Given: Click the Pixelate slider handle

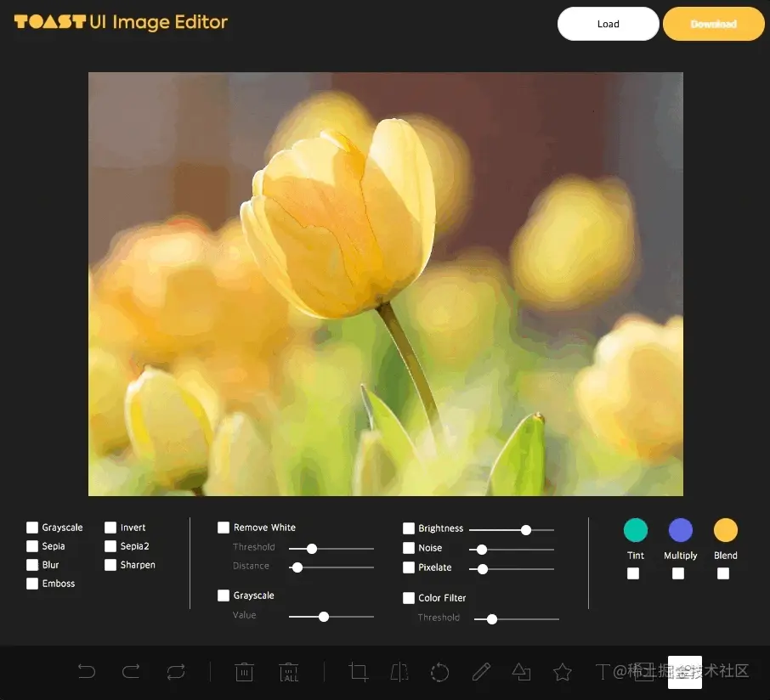Looking at the screenshot, I should (x=483, y=569).
